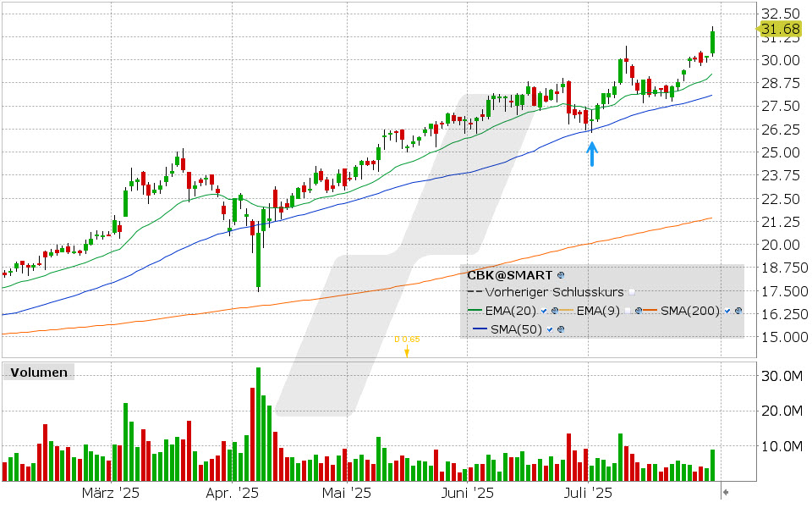812x508 pixels.
Task: Click the 18.750 price axis label
Action: (x=784, y=268)
